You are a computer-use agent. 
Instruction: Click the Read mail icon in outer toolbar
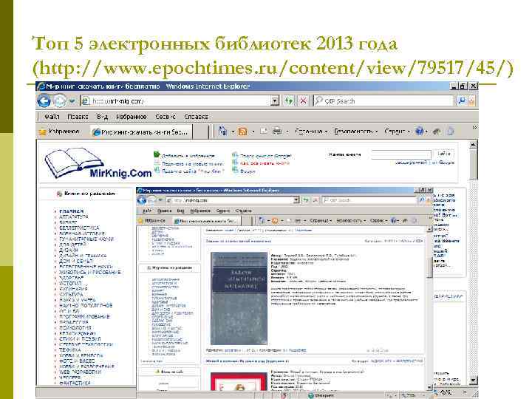264,132
